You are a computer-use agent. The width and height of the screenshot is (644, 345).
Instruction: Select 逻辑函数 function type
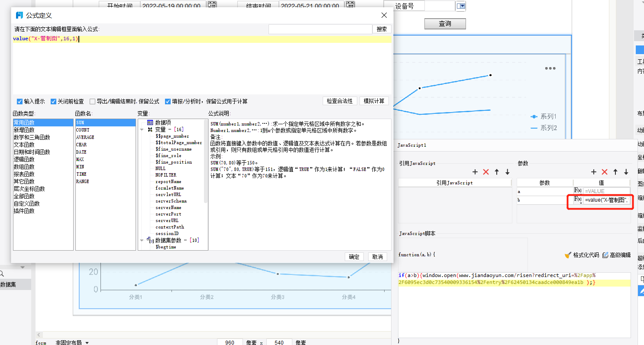pos(24,159)
